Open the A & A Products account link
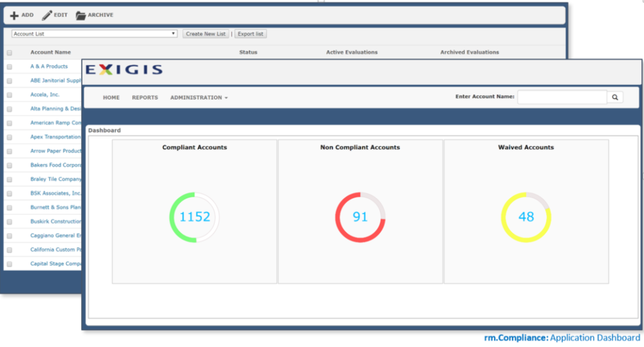This screenshot has width=644, height=347. [49, 66]
